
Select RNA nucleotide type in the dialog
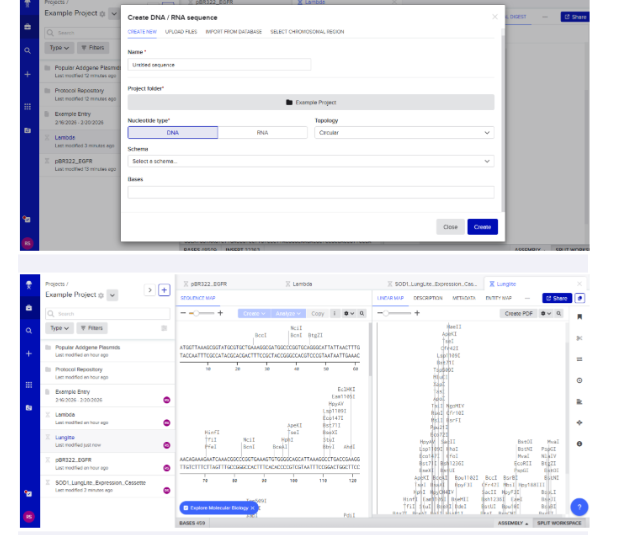[262, 132]
